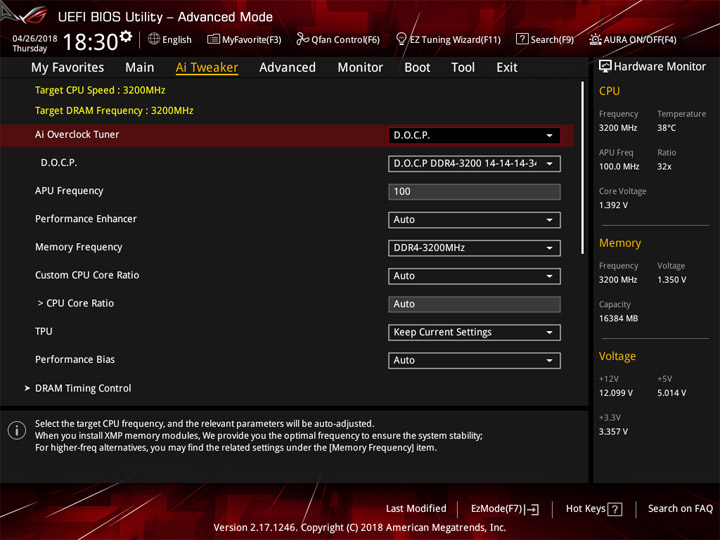Switch to the Monitor tab
The width and height of the screenshot is (720, 540).
point(360,68)
